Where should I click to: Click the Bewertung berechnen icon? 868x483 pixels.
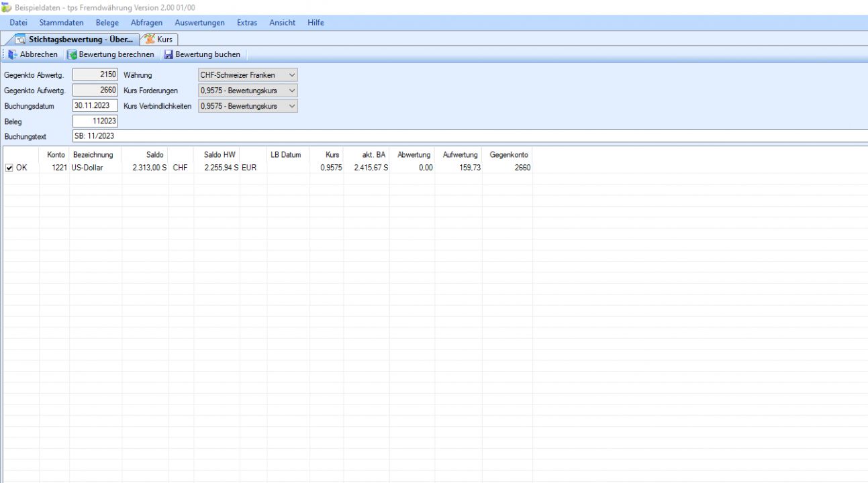pos(72,54)
